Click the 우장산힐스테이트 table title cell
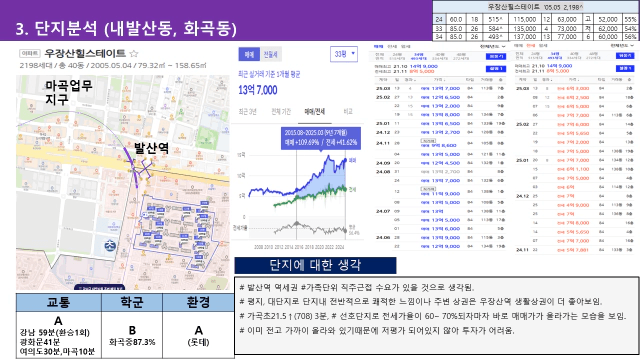Viewport: 640px width, 360px height. click(536, 7)
